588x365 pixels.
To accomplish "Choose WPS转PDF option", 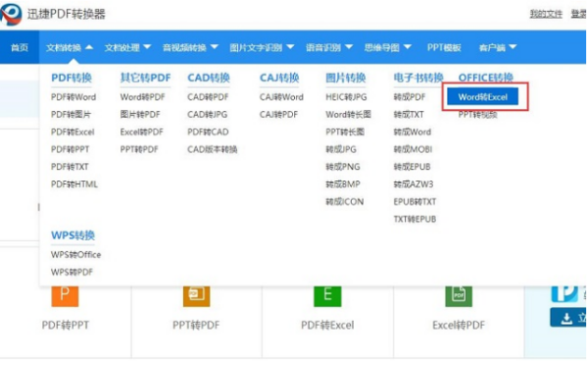I will tap(72, 272).
